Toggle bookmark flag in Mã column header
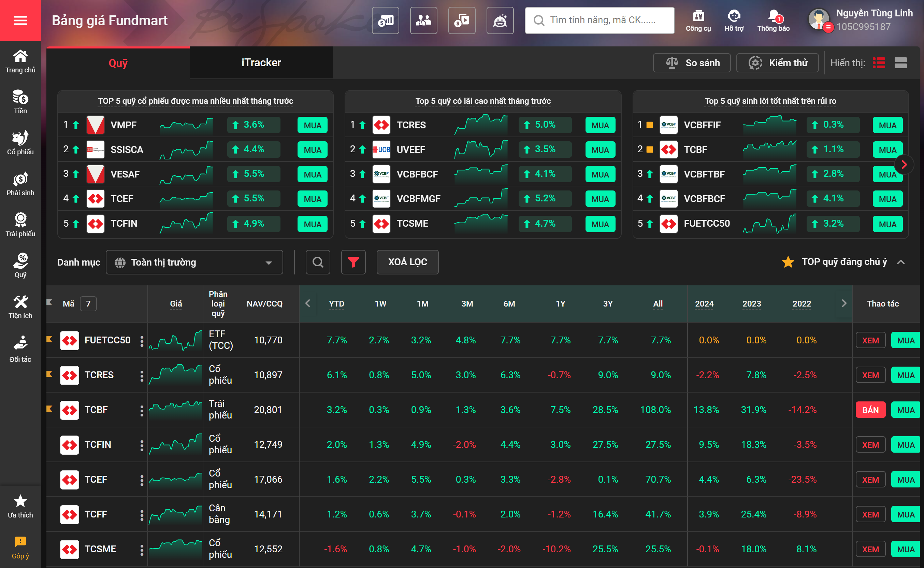Image resolution: width=924 pixels, height=568 pixels. point(49,302)
